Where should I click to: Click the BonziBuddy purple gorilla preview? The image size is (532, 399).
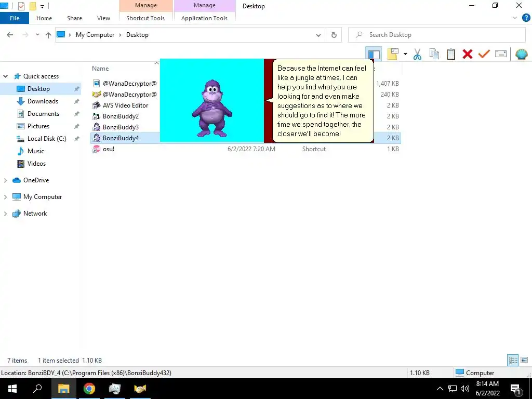(212, 109)
